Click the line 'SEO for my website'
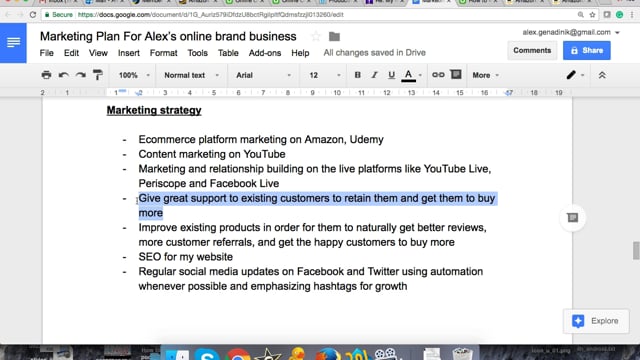The width and height of the screenshot is (640, 360). click(185, 257)
